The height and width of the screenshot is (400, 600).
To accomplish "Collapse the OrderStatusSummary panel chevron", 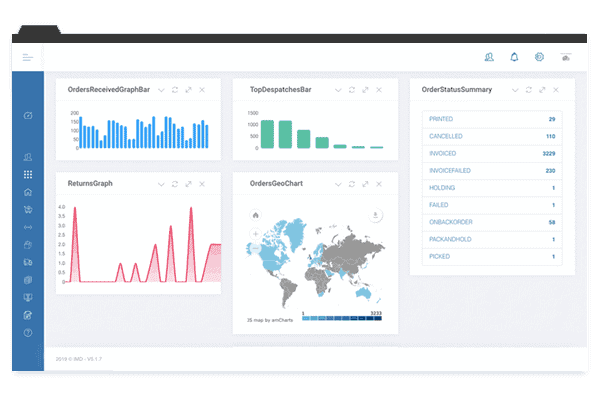I will 515,90.
